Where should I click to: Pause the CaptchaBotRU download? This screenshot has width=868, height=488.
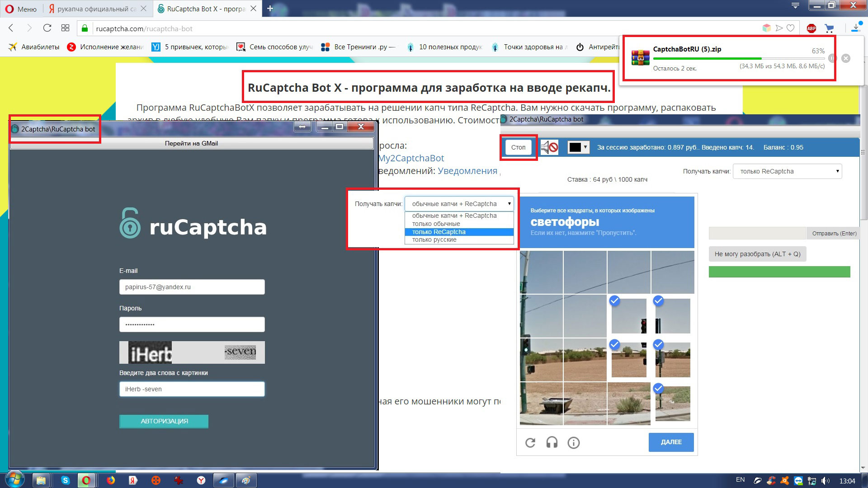[832, 58]
